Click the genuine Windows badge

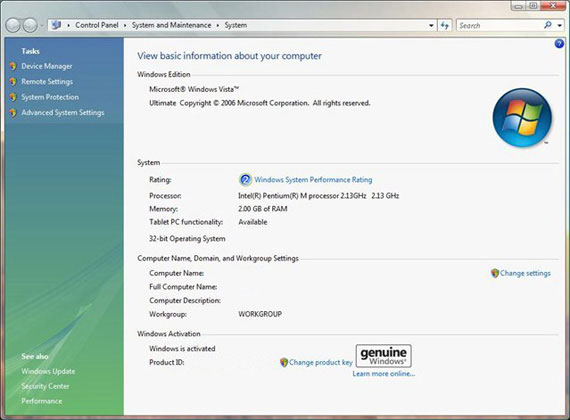pos(384,356)
